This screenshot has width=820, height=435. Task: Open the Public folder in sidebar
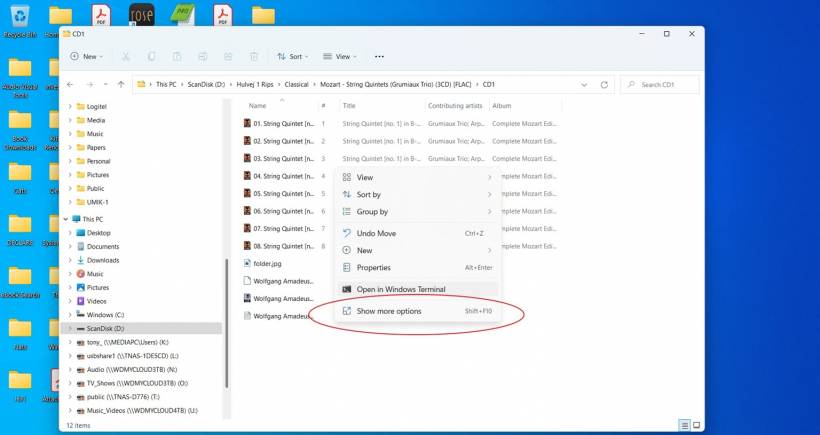90,188
